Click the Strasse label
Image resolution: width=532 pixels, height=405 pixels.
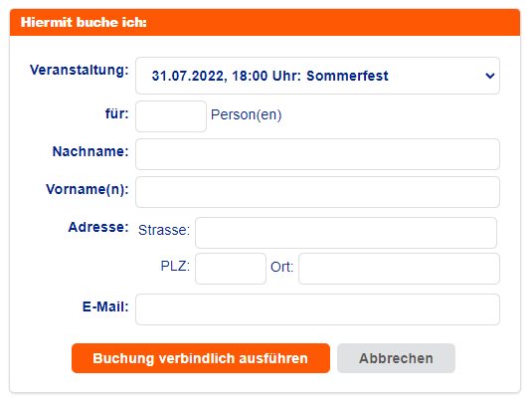tap(164, 230)
